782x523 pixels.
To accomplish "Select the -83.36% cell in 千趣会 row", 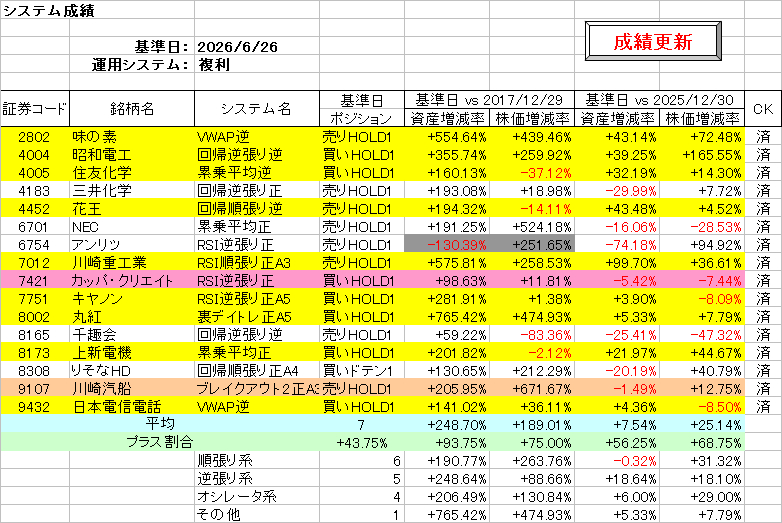I will tap(532, 335).
